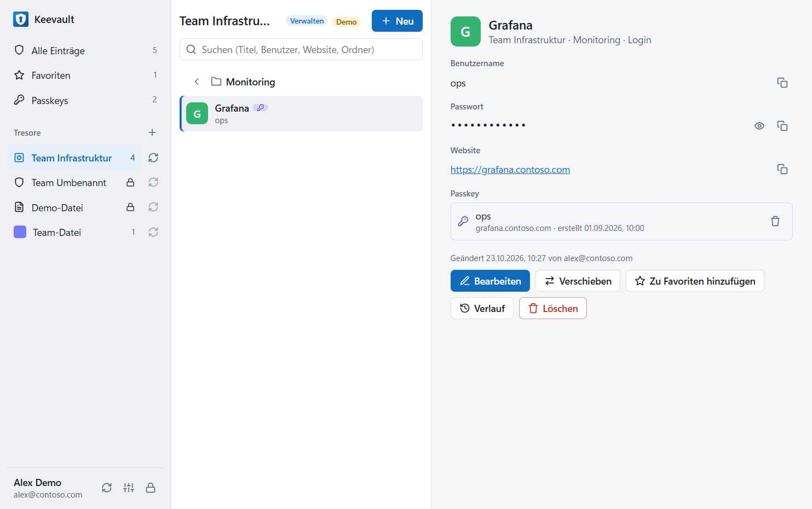812x509 pixels.
Task: Click Alex Demo account name
Action: (x=37, y=483)
